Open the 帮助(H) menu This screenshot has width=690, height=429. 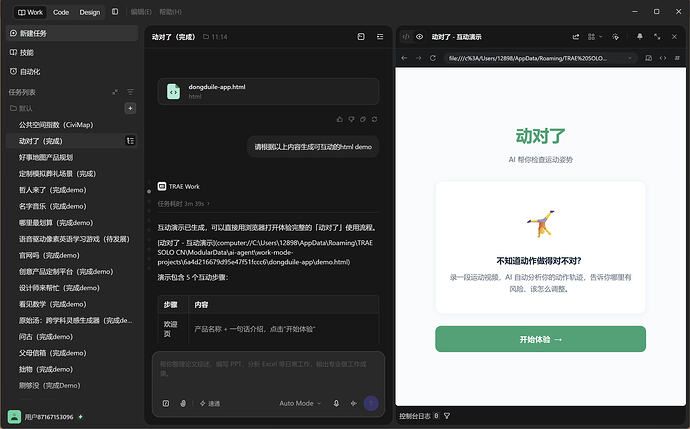point(170,12)
